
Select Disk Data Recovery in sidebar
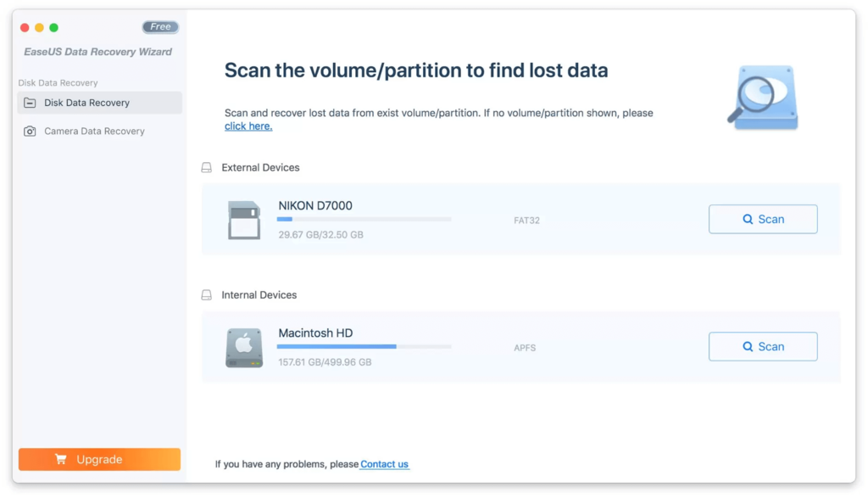coord(87,103)
